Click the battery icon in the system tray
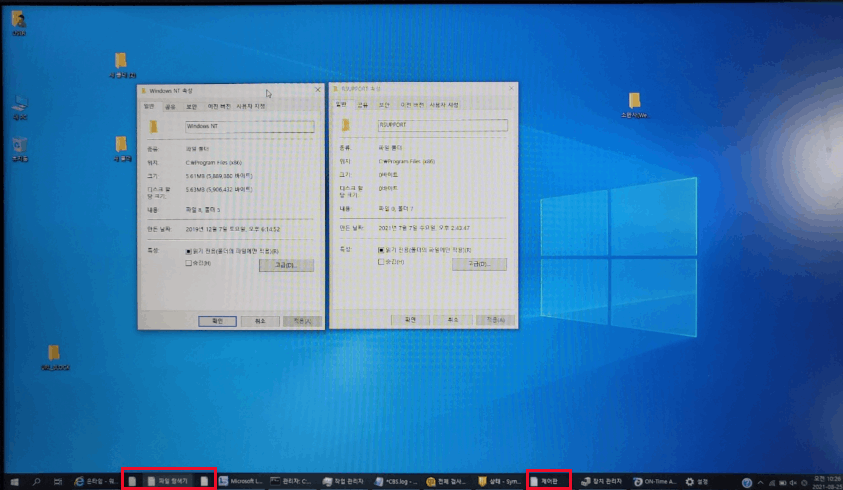 [x=783, y=483]
